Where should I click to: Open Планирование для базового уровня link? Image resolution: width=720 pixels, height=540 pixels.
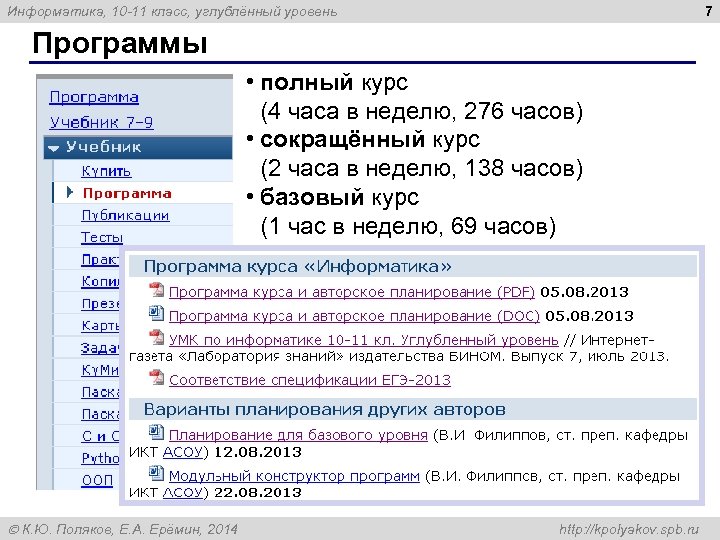[x=298, y=434]
